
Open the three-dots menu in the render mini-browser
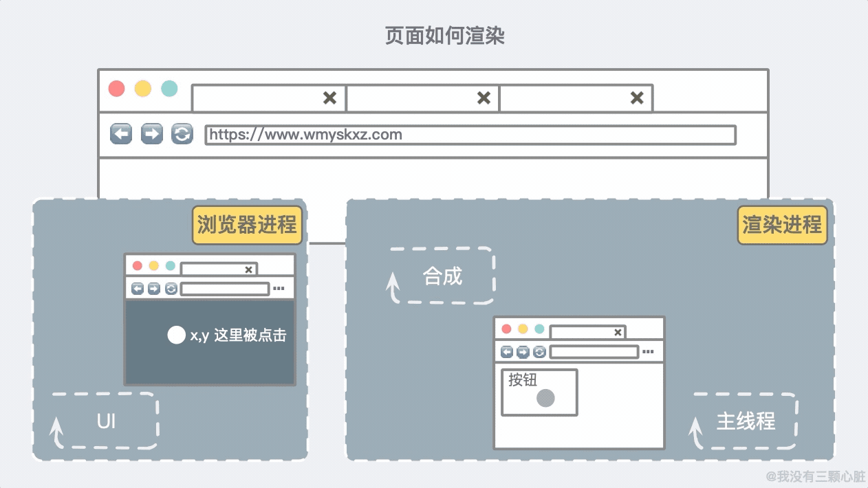point(648,352)
